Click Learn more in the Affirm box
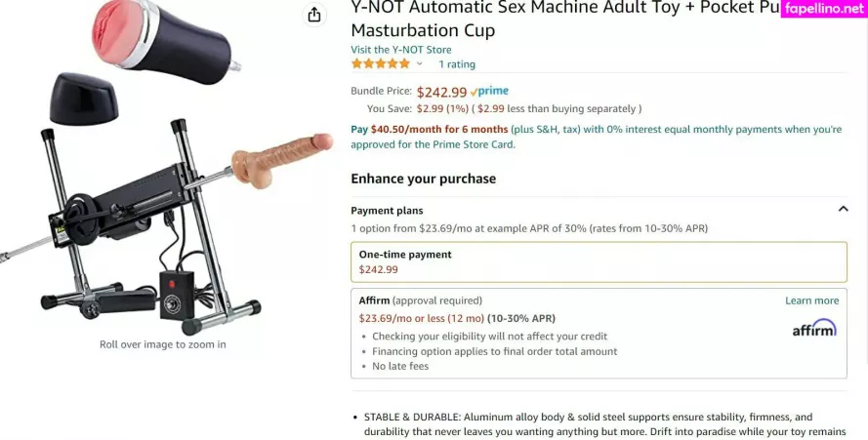868x440 pixels. tap(811, 300)
